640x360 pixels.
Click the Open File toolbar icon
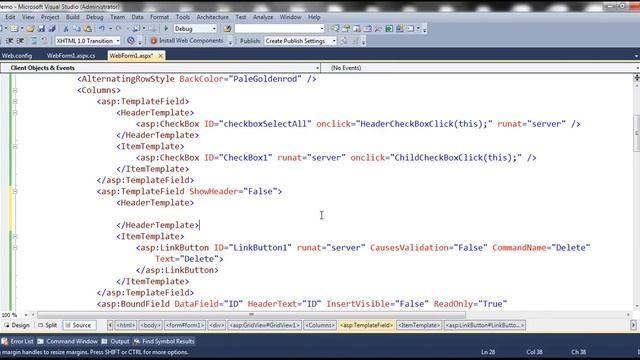30,29
